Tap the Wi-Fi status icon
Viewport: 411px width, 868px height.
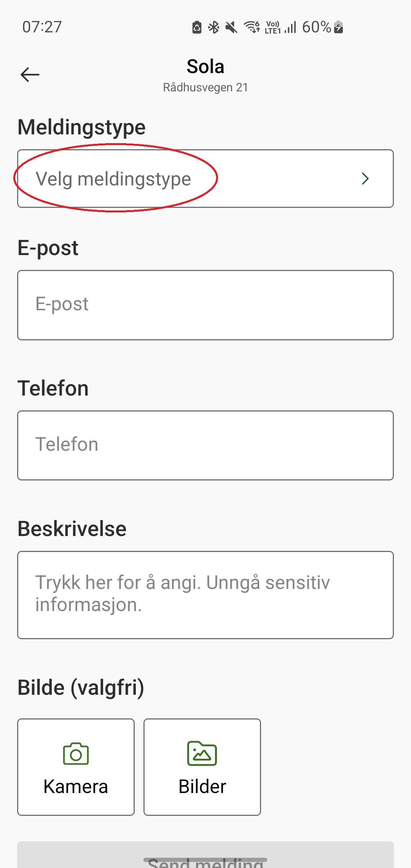point(252,27)
